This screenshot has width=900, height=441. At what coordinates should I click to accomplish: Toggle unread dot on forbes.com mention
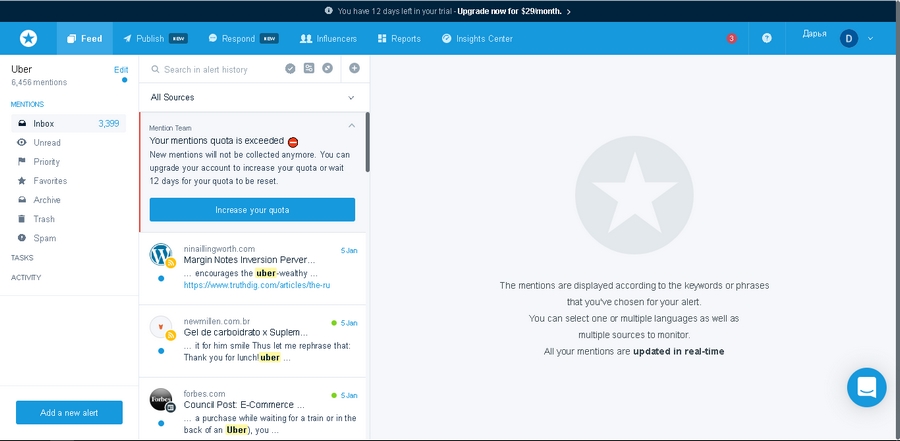[x=161, y=423]
